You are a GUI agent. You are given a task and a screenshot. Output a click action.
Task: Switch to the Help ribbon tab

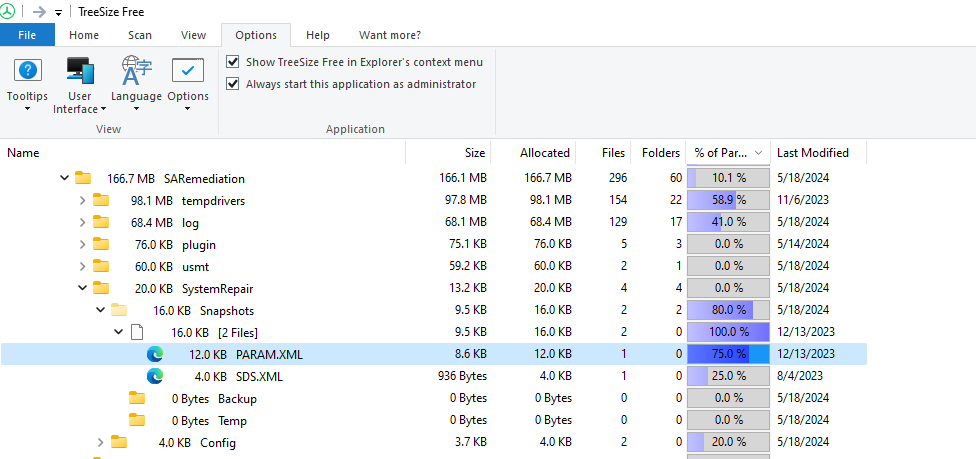click(318, 35)
